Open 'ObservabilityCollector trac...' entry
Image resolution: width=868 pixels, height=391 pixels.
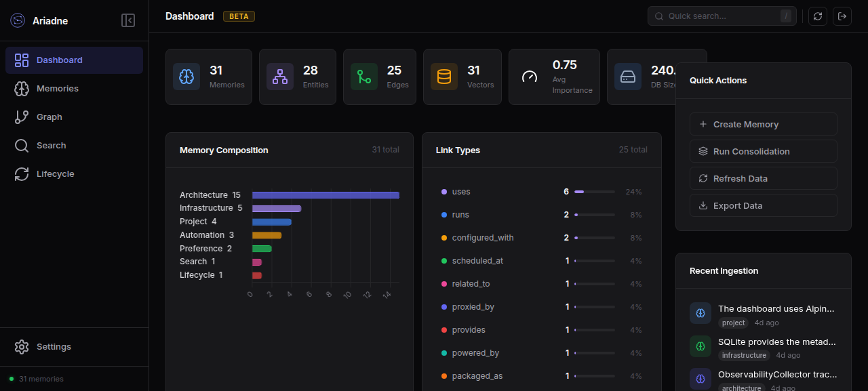click(x=764, y=380)
